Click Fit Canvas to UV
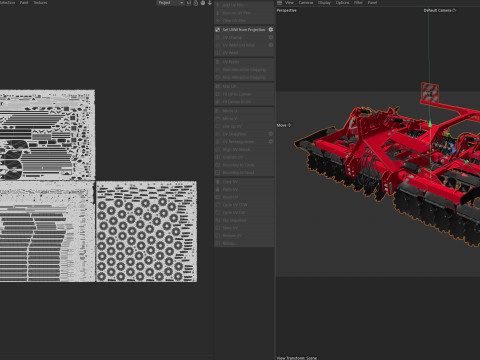Viewport: 480px width, 360px height. (244, 102)
